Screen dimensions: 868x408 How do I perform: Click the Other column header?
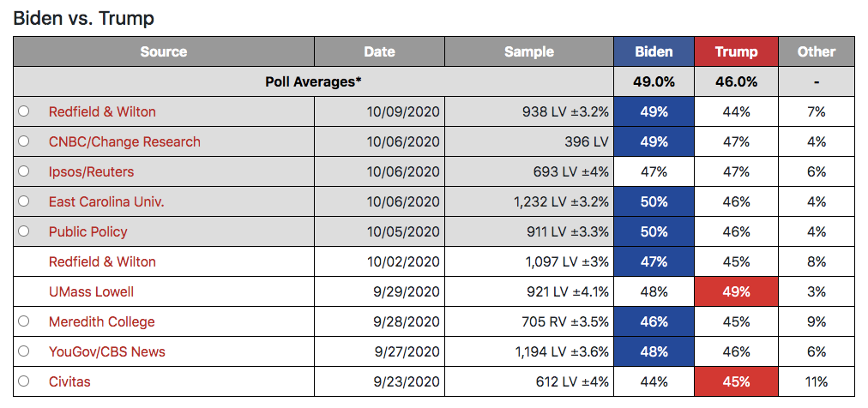pos(817,51)
